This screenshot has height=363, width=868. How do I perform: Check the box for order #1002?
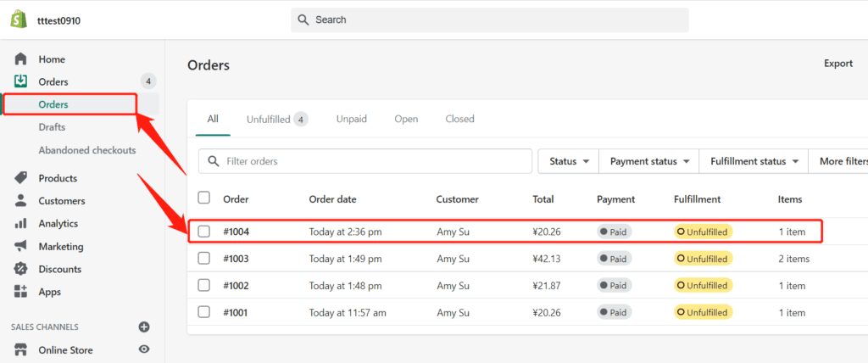click(x=204, y=286)
